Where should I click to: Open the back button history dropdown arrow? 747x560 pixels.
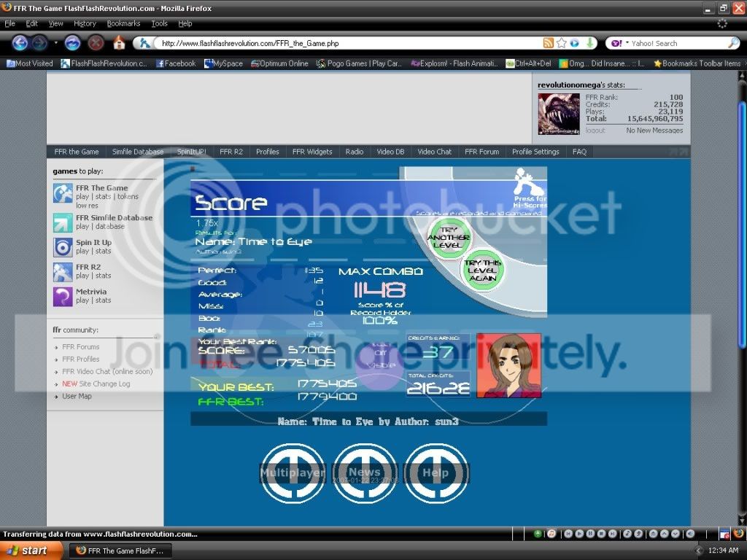(55, 43)
